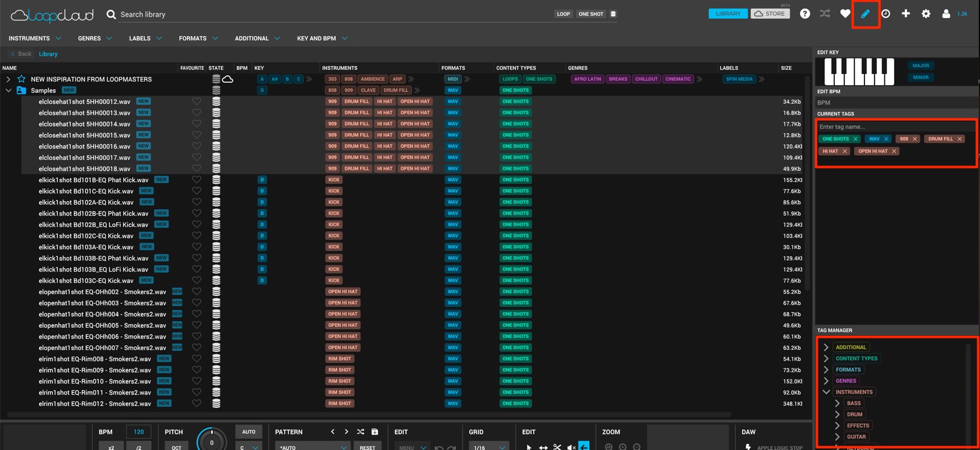Set key to MAJOR

pos(921,65)
